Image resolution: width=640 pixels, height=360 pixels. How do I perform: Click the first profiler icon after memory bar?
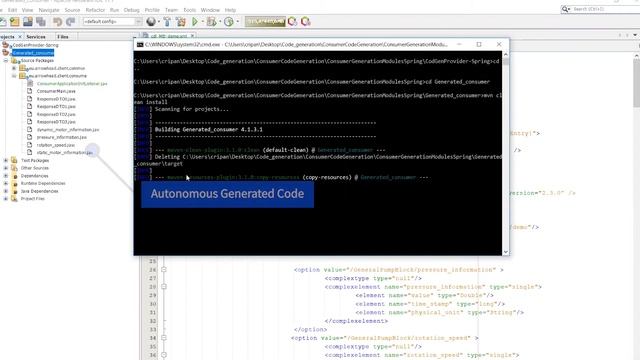click(x=292, y=22)
